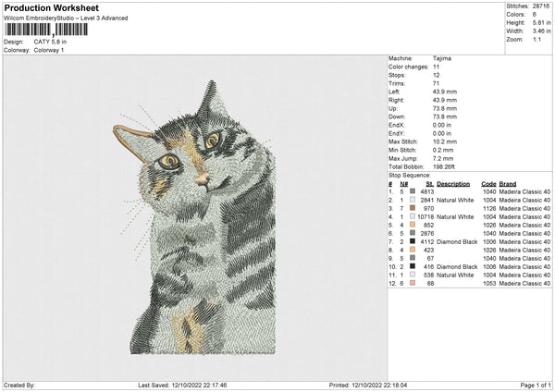Click the 'Right:' label
Screen dimensions: 555x392
396,100
